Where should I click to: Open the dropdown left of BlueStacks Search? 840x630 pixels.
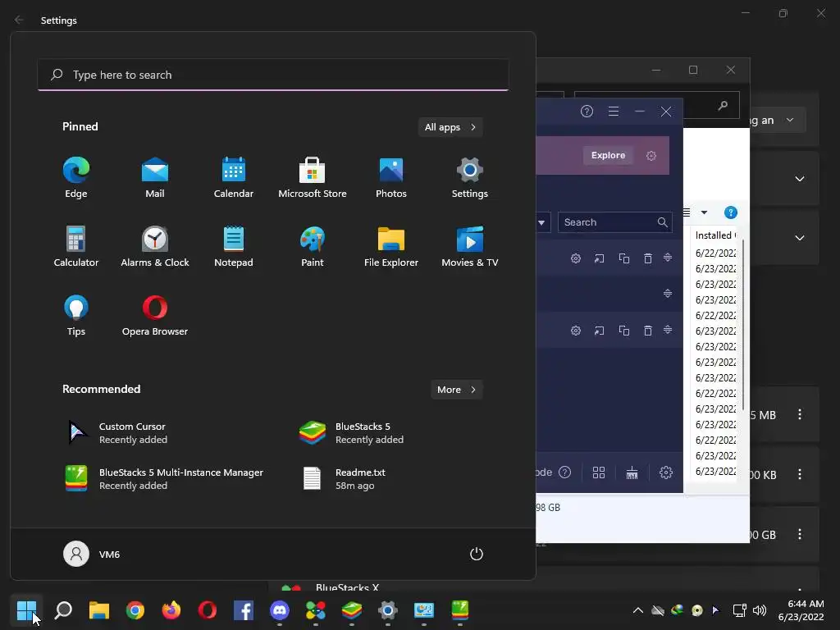click(541, 222)
